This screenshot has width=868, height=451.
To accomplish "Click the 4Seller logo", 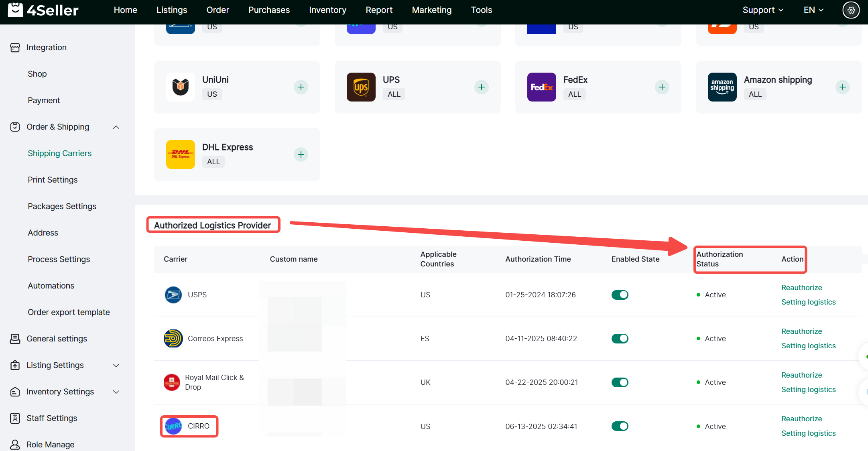I will pos(43,10).
